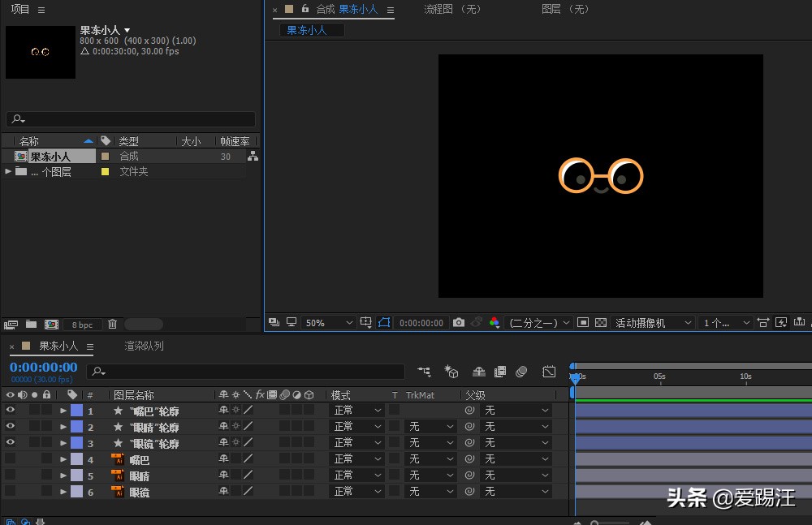Enable motion blur icon in timeline toolbar
Screen dimensions: 812x525
click(521, 372)
